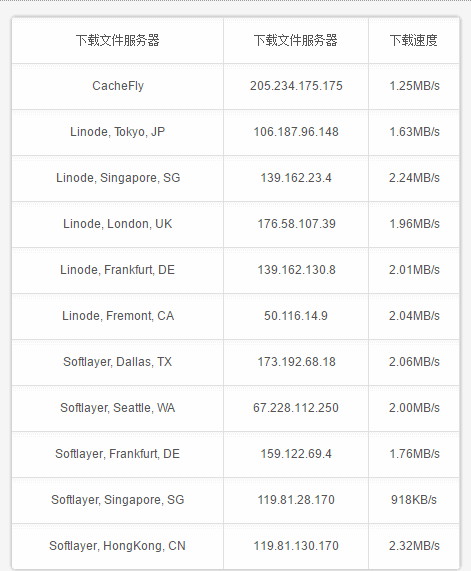Click the 106.187.96.148 IP cell
The image size is (471, 571).
(296, 132)
